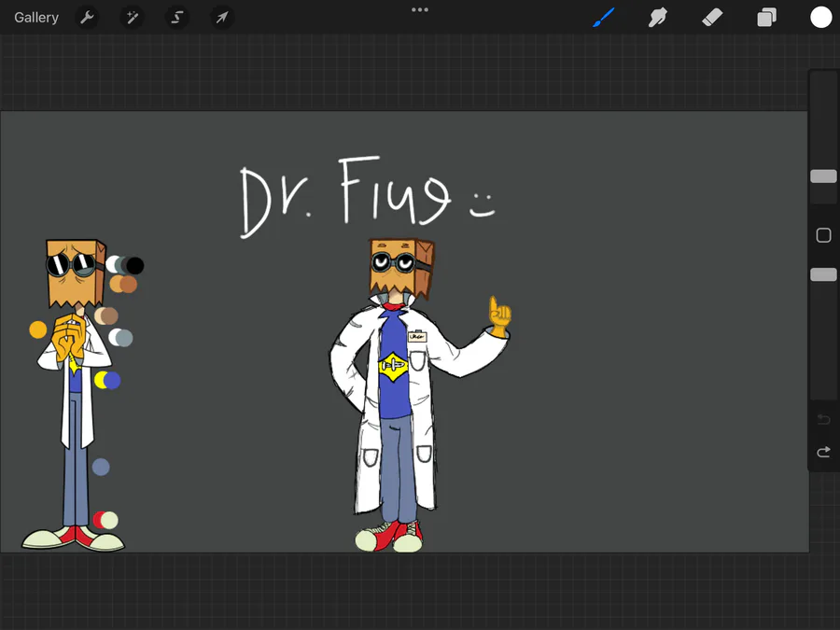Pick the slate-blue dot beside the pants
840x630 pixels.
[x=101, y=468]
